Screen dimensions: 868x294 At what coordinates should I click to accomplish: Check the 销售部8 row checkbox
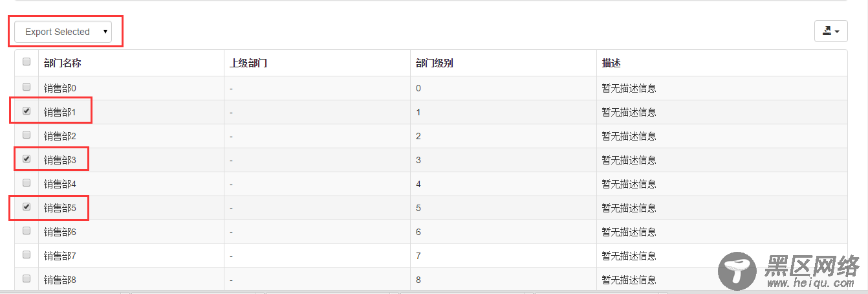pyautogui.click(x=27, y=278)
